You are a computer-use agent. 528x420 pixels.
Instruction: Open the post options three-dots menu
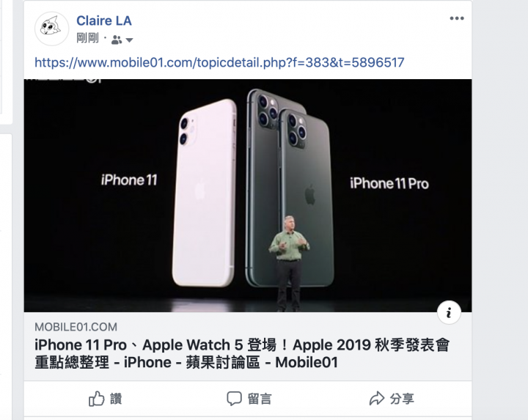[457, 18]
